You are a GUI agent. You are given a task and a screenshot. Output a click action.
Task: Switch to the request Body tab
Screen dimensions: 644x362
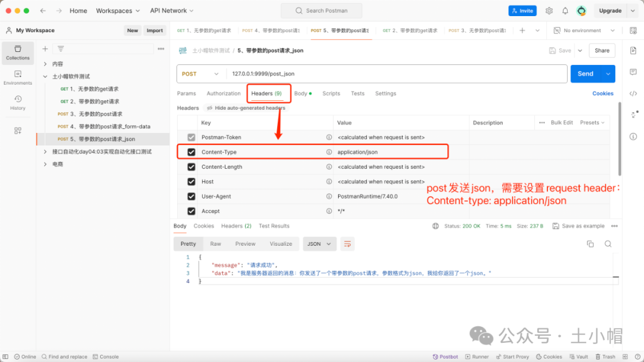pos(303,94)
